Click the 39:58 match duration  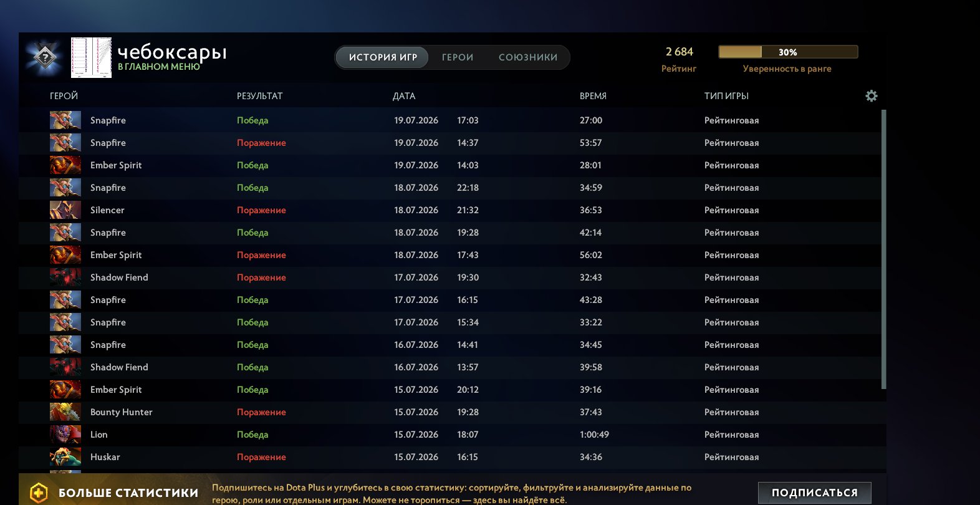(591, 367)
